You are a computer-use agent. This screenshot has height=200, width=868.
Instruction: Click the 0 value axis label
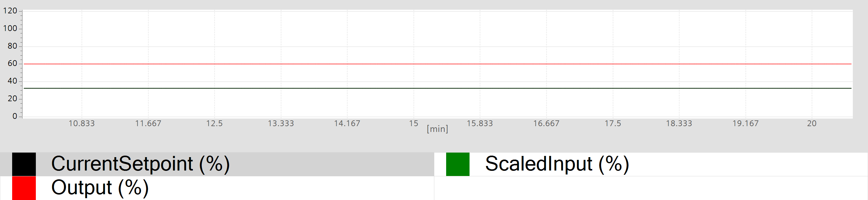(x=15, y=116)
